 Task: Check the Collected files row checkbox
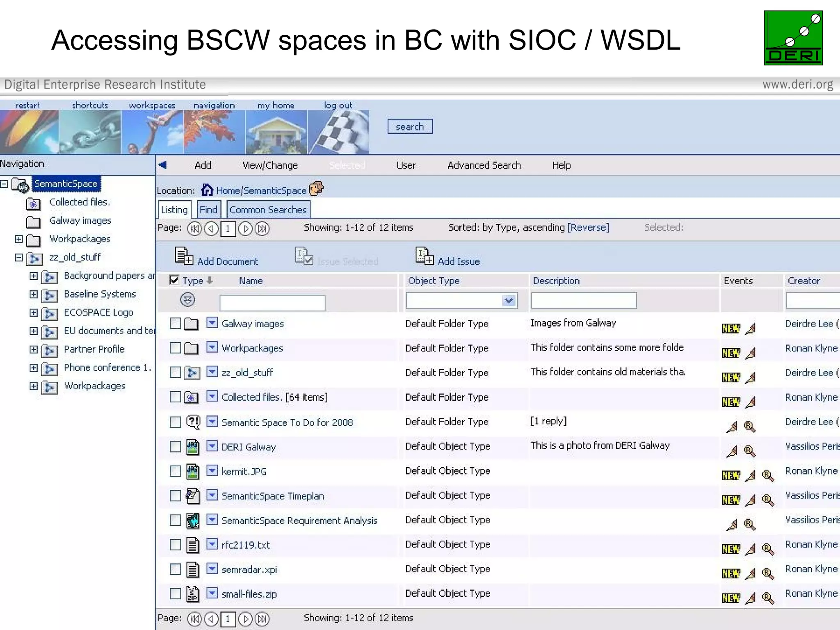[x=175, y=397]
